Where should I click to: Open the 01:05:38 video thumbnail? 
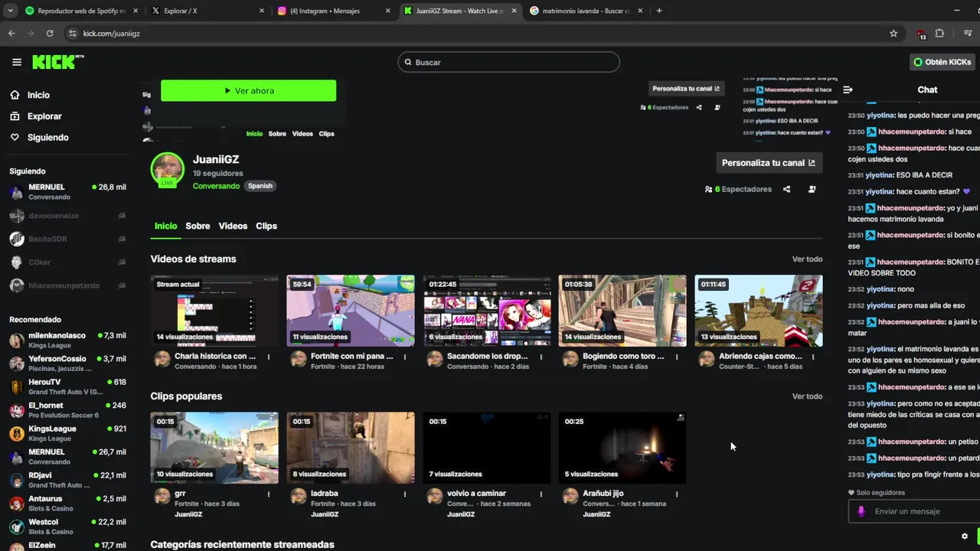pyautogui.click(x=622, y=311)
